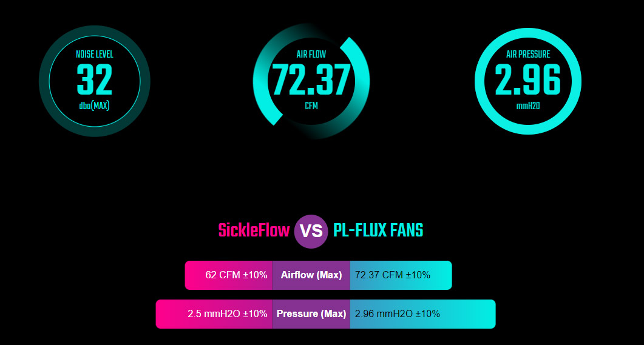Click the 2.5 mmH2O ±10% pink bar
644x345 pixels.
[x=214, y=314]
